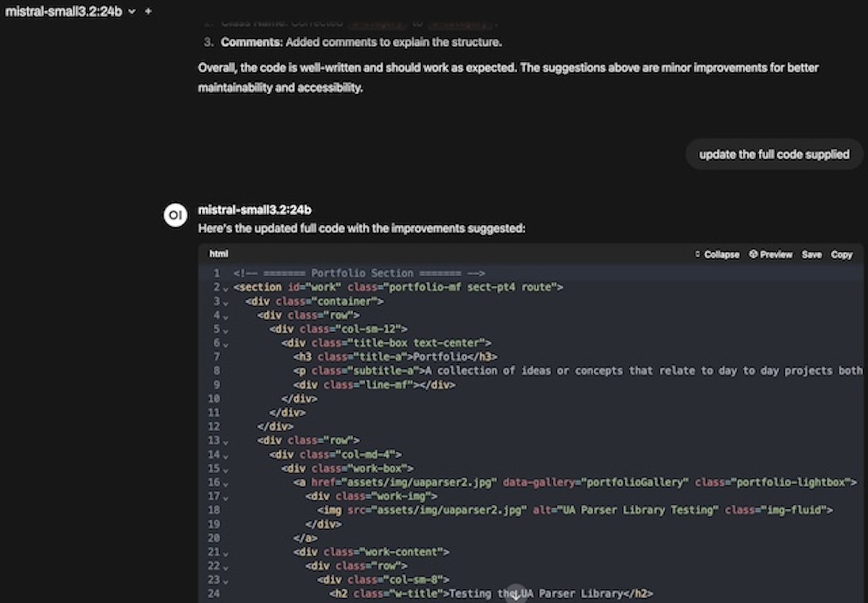Click the OI model avatar icon
This screenshot has height=603, width=868.
pos(175,215)
